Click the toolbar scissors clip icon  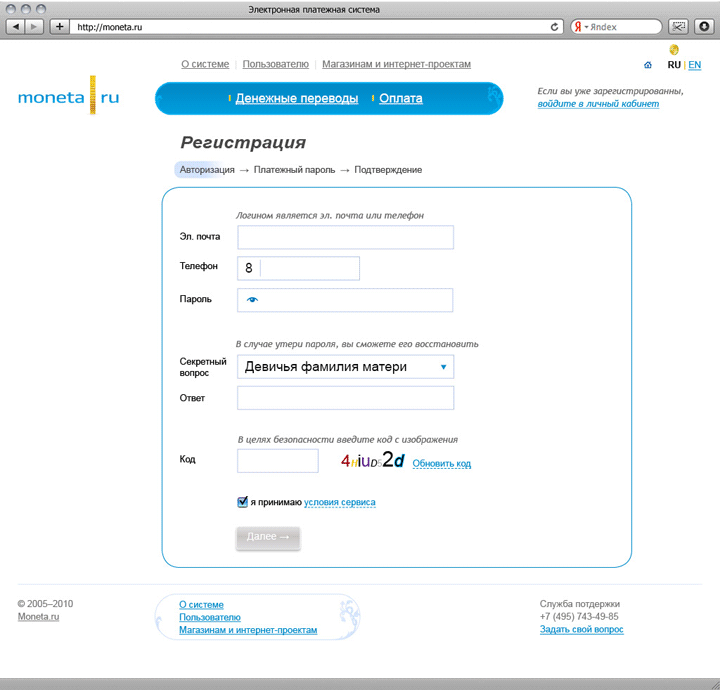click(x=678, y=27)
